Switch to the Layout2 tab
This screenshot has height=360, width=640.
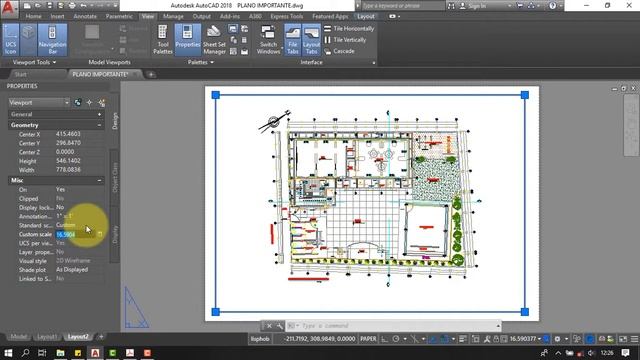78,337
